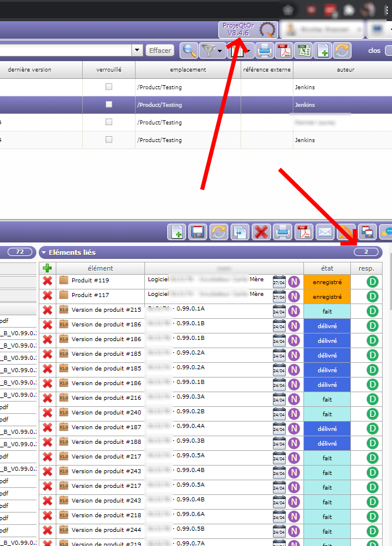Open the combo box arrow beside Effacer
This screenshot has width=392, height=546.
tap(137, 50)
